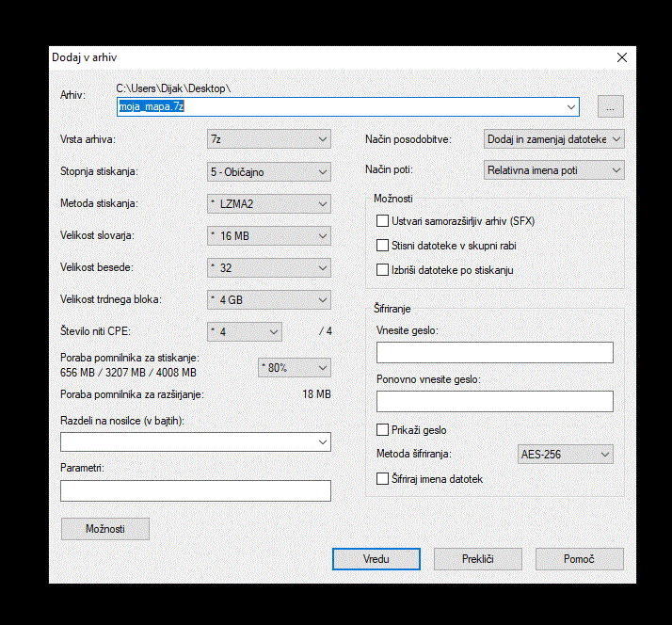Check the Prikaži geslo checkbox
Image resolution: width=672 pixels, height=625 pixels.
(382, 430)
